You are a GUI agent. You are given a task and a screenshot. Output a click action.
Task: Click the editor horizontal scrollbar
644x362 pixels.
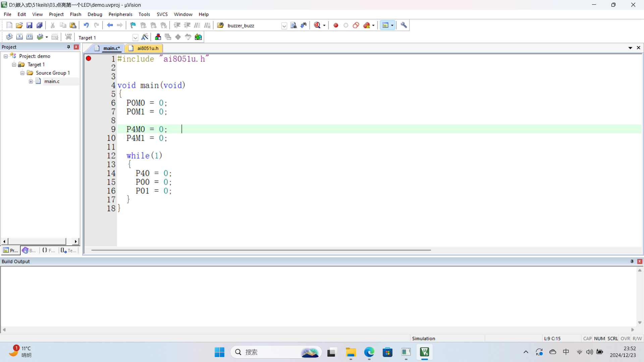tap(261, 250)
